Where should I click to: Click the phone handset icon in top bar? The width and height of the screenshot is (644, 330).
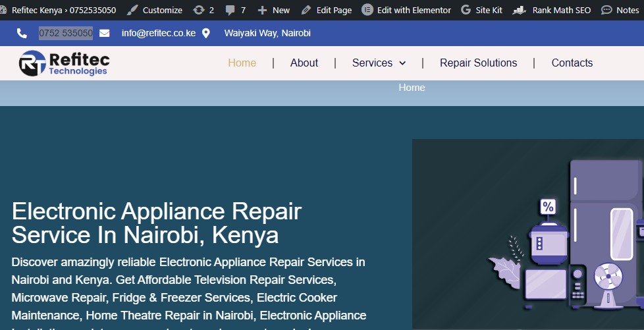coord(22,34)
